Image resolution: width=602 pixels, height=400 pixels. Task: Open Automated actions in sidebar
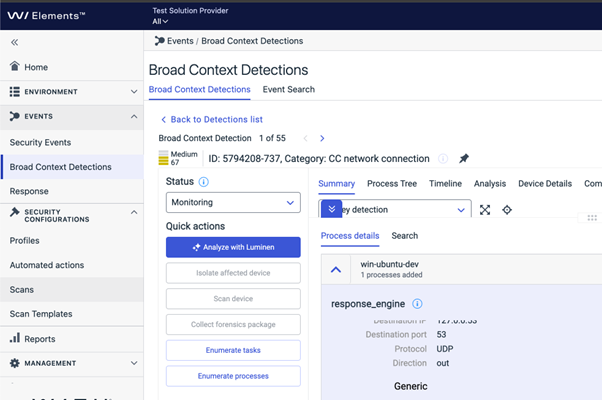point(47,265)
